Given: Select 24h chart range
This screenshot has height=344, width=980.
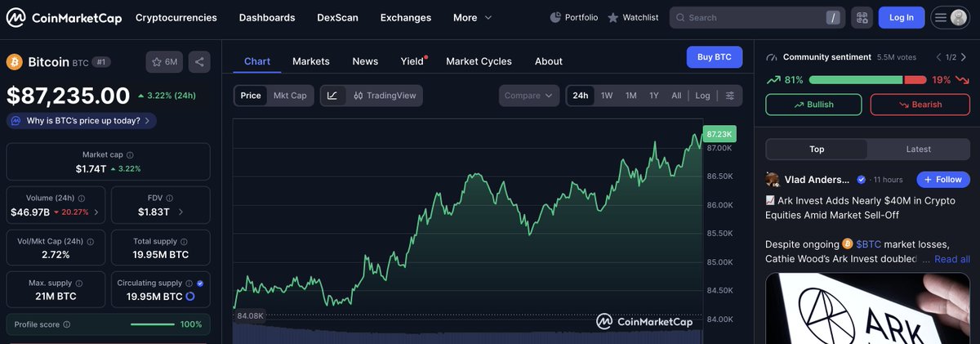Looking at the screenshot, I should 581,96.
